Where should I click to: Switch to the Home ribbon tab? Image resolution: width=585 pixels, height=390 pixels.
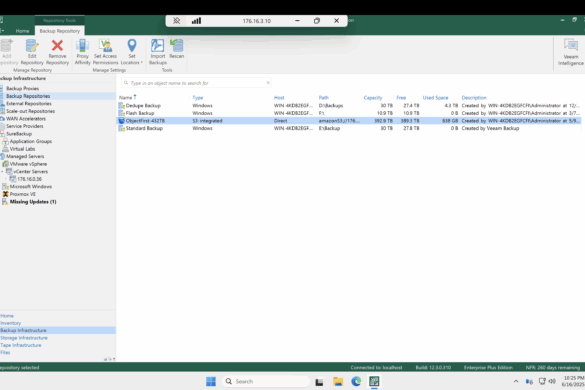[x=22, y=31]
